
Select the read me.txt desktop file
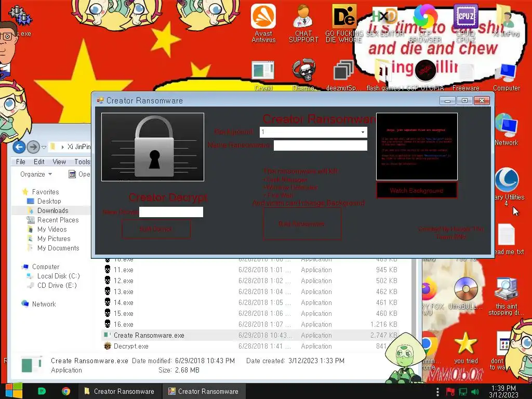click(x=508, y=239)
